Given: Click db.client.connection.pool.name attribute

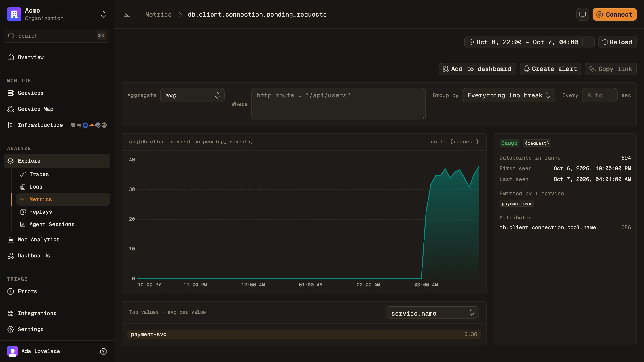Looking at the screenshot, I should (x=548, y=228).
